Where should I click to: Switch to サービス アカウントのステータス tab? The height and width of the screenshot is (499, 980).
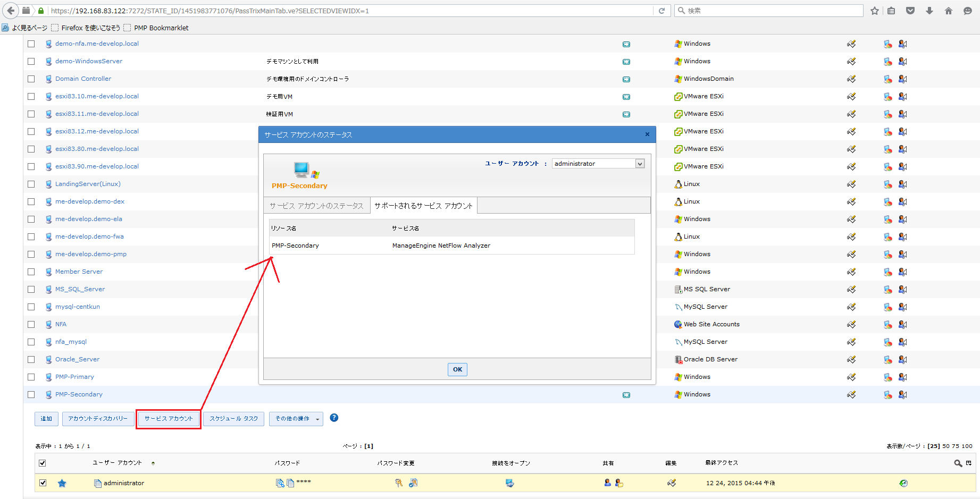click(x=316, y=206)
